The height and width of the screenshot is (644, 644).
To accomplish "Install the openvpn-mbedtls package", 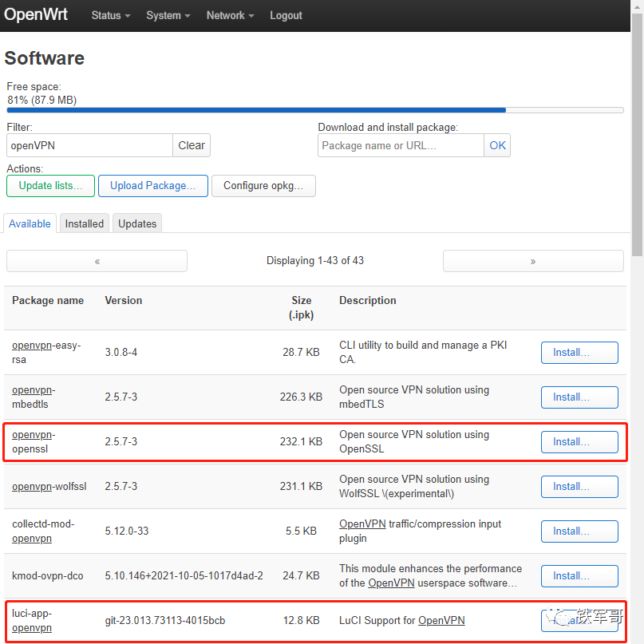I will [x=579, y=397].
